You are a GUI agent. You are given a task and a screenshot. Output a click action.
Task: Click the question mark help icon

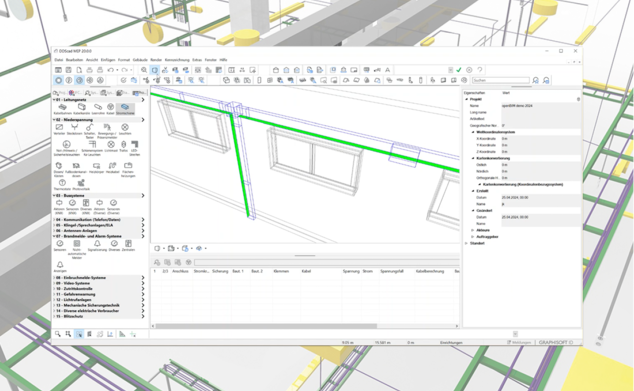click(480, 70)
